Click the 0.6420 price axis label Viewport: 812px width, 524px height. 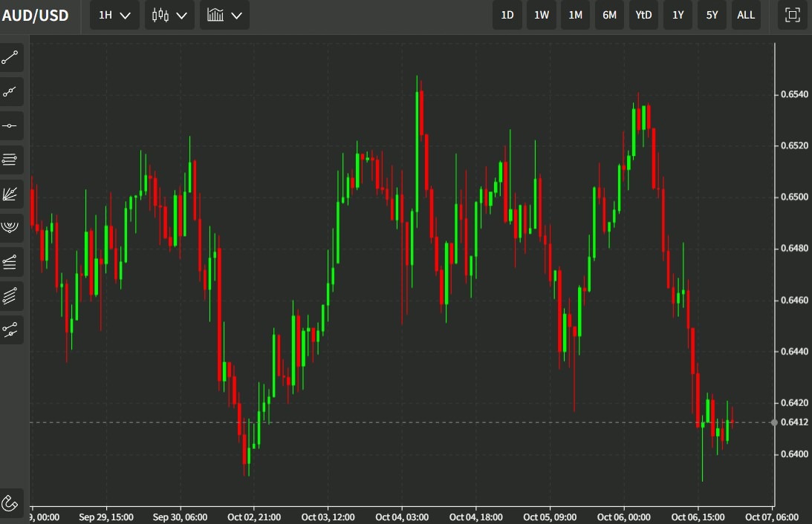[x=794, y=402]
